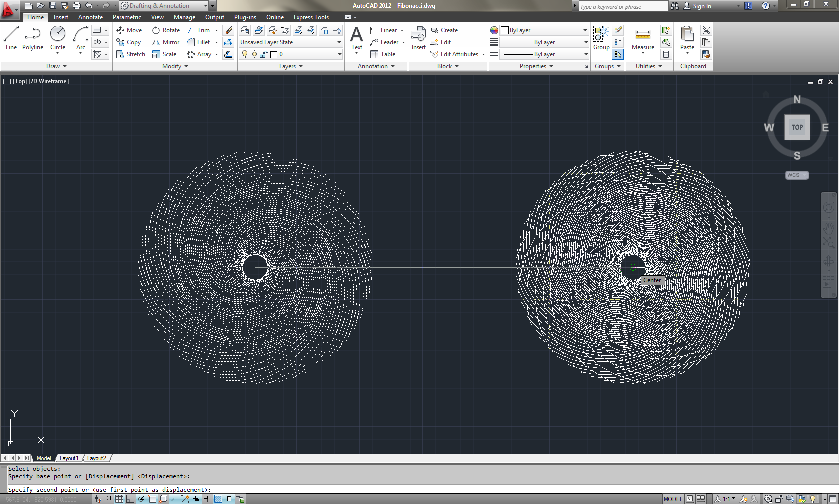This screenshot has width=839, height=504.
Task: Toggle Polar Tracking in status bar
Action: coord(141,499)
